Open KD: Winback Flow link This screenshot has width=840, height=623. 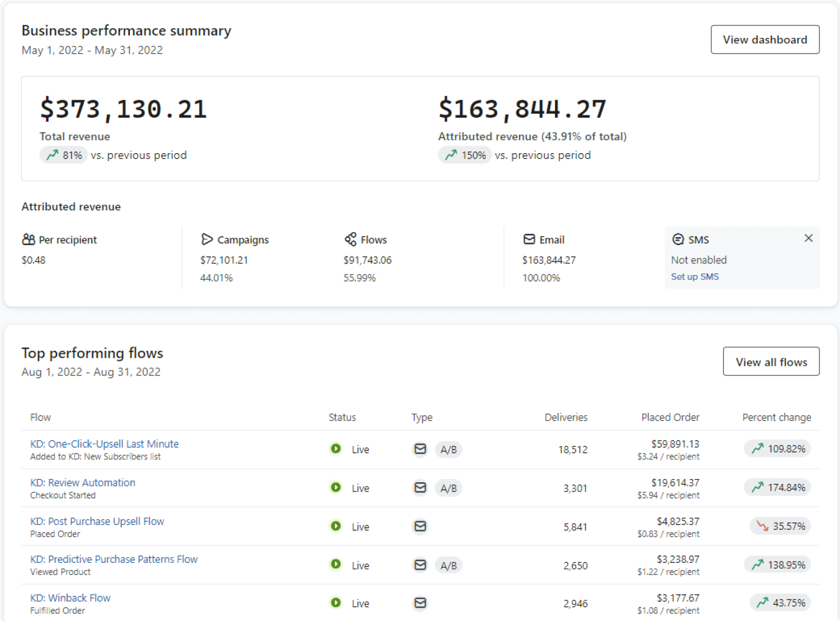pos(70,598)
